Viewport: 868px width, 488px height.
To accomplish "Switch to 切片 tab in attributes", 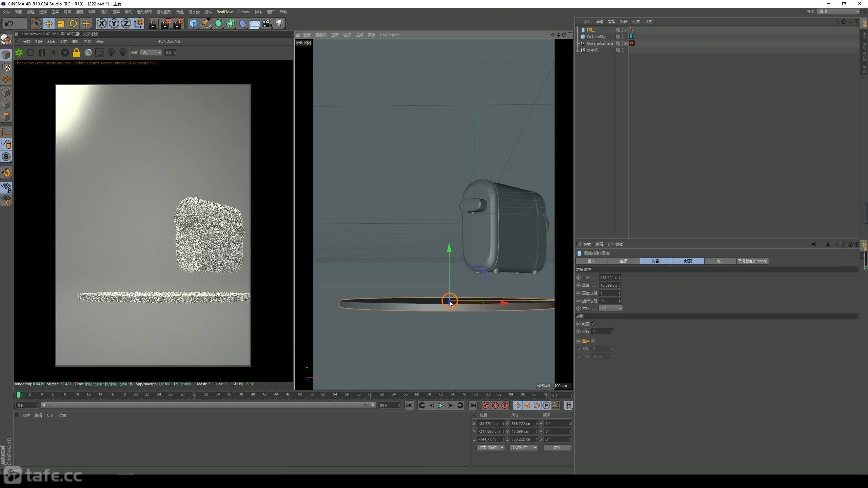I will point(720,261).
